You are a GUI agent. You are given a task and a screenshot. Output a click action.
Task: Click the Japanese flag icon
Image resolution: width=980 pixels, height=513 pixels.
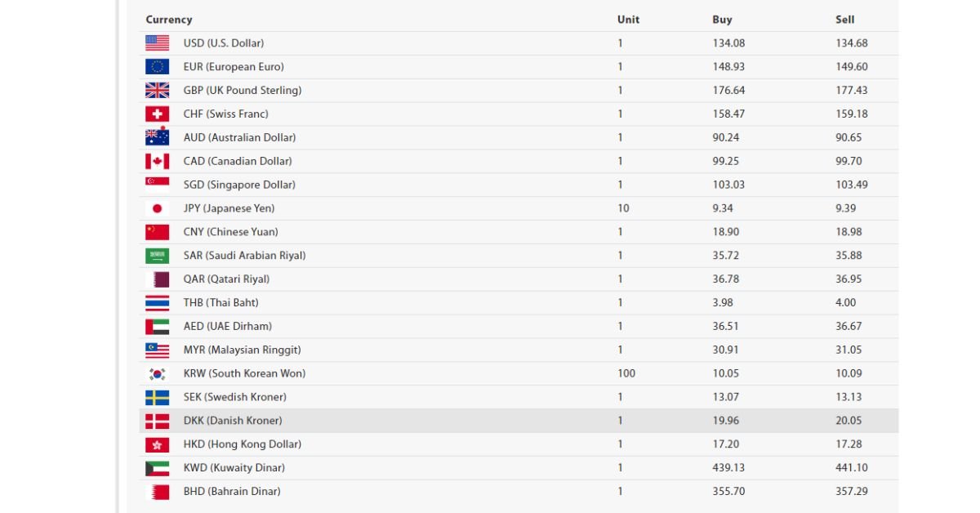click(157, 208)
